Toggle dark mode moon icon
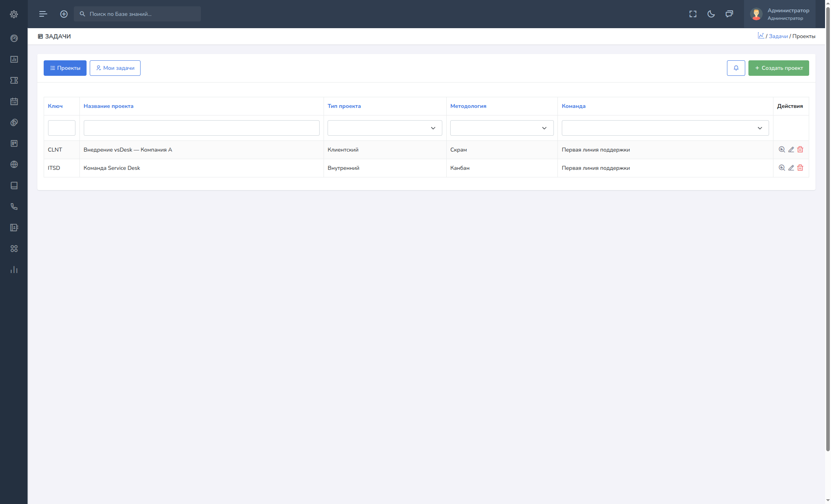 click(x=711, y=14)
